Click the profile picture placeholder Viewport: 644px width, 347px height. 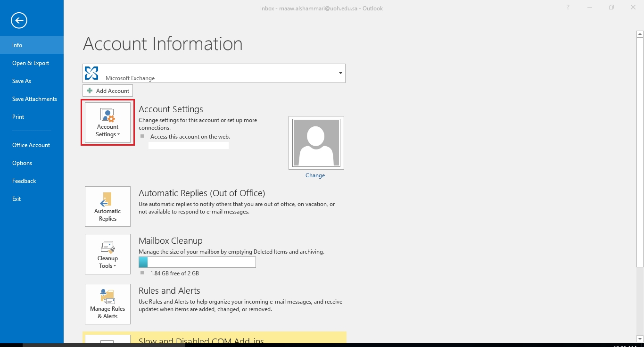(x=316, y=142)
